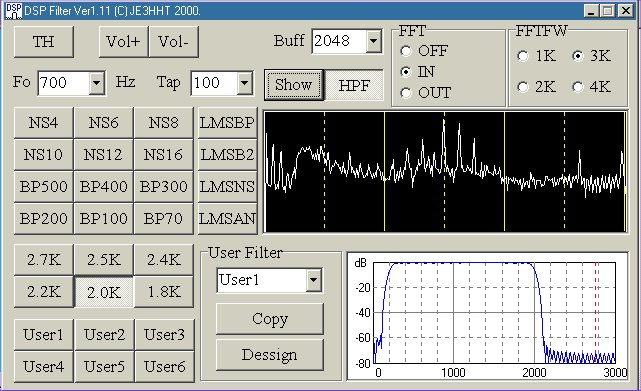Enable the LMSNS filter
Image resolution: width=641 pixels, height=391 pixels.
click(228, 187)
